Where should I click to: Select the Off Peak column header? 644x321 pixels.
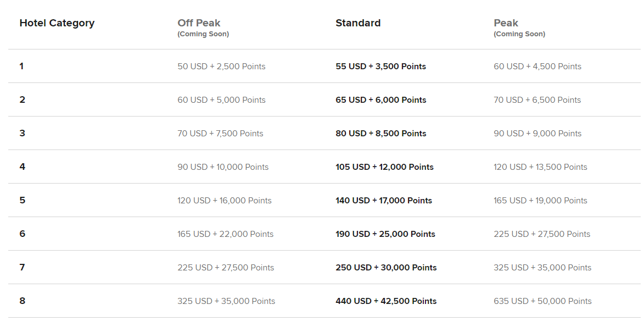pos(199,23)
